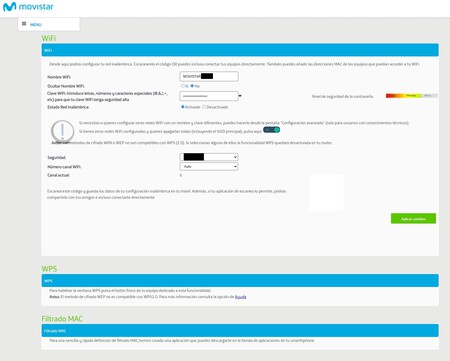Click the Filtrado MAC section header bar
This screenshot has width=450, height=361.
(240, 331)
